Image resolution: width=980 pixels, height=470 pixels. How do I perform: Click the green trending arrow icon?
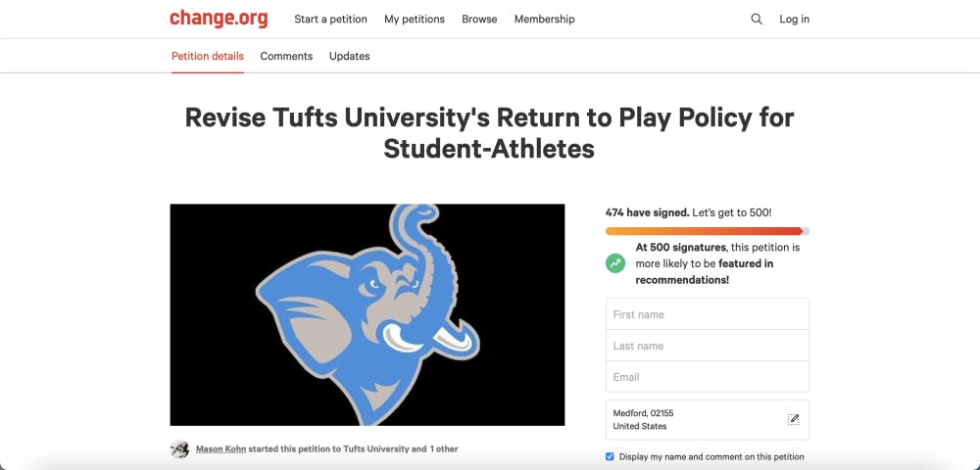(x=615, y=263)
